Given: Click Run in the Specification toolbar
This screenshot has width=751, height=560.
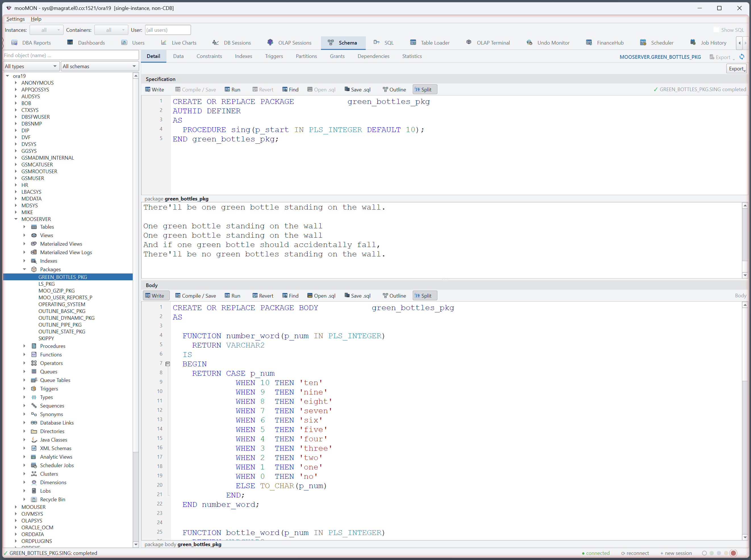Looking at the screenshot, I should click(232, 89).
